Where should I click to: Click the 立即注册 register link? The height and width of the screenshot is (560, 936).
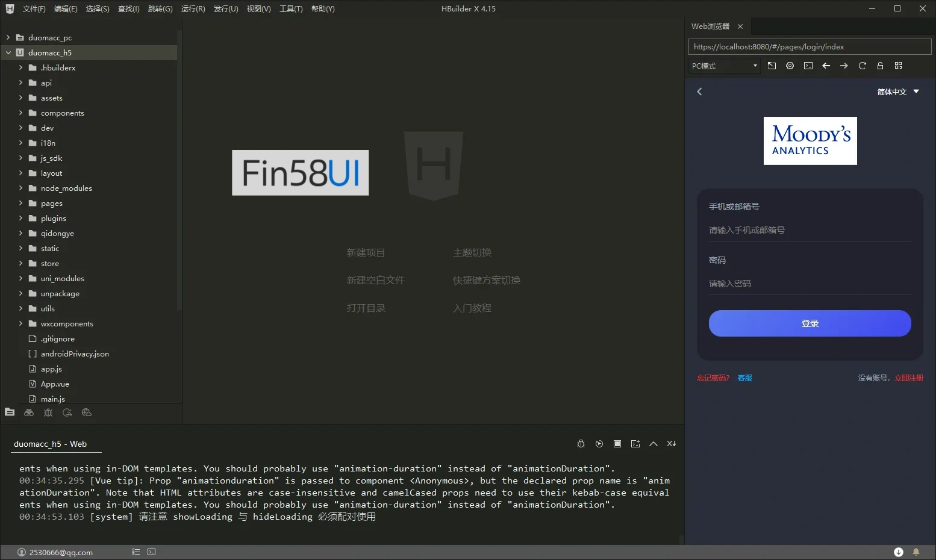(x=908, y=378)
